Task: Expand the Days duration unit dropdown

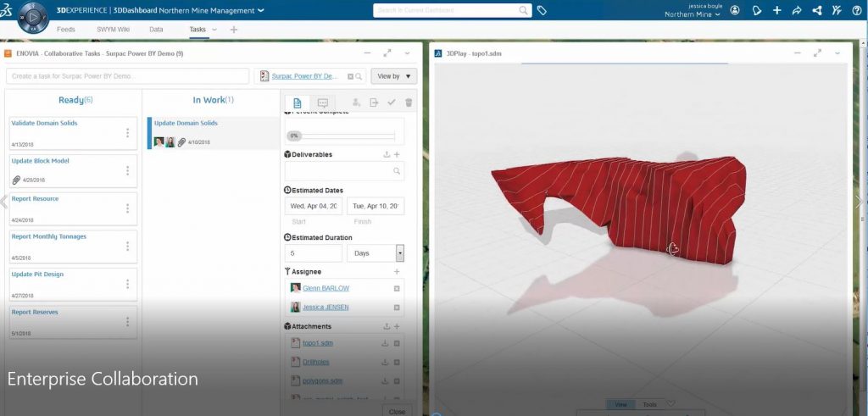Action: 400,253
